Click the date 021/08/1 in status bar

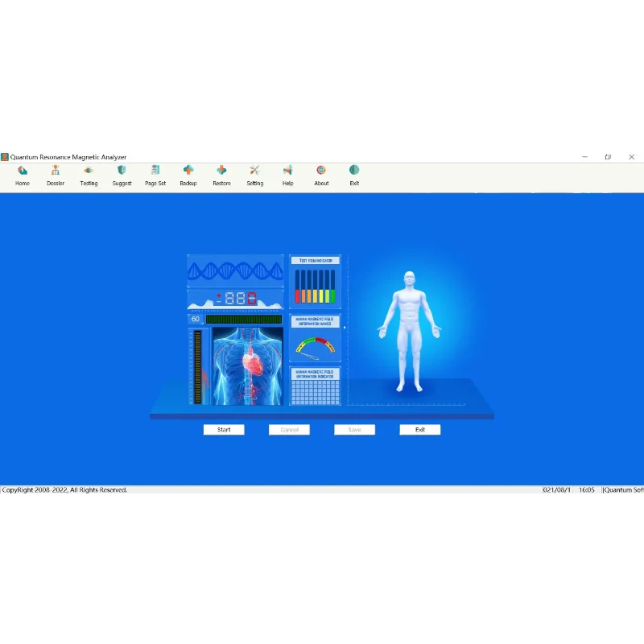pyautogui.click(x=556, y=490)
